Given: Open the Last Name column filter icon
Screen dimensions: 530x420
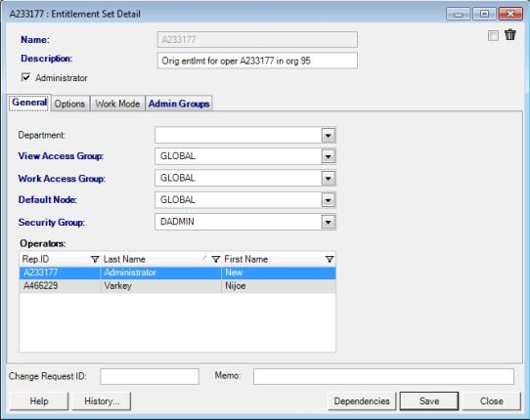Looking at the screenshot, I should (x=216, y=259).
